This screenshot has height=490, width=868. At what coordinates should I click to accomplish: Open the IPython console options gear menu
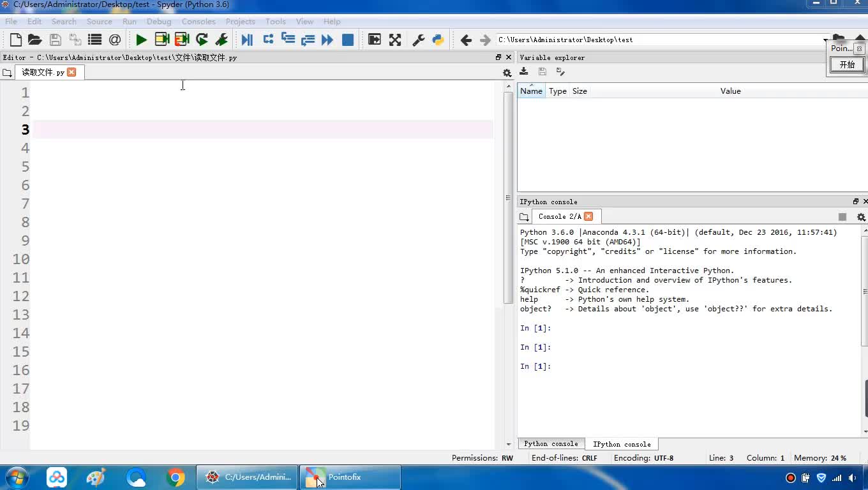(861, 217)
